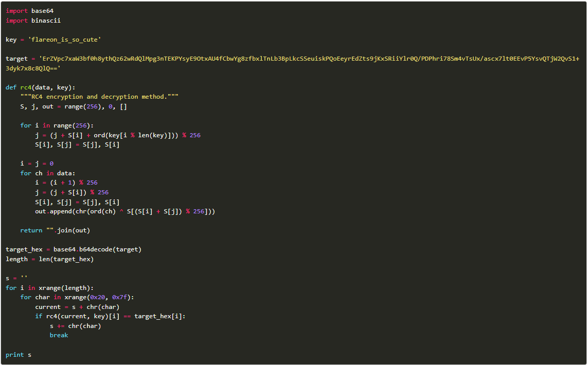Screen dimensions: 588x365
Task: Click the 'out.append(chr(ord(ch) ^ ...' line
Action: 124,211
